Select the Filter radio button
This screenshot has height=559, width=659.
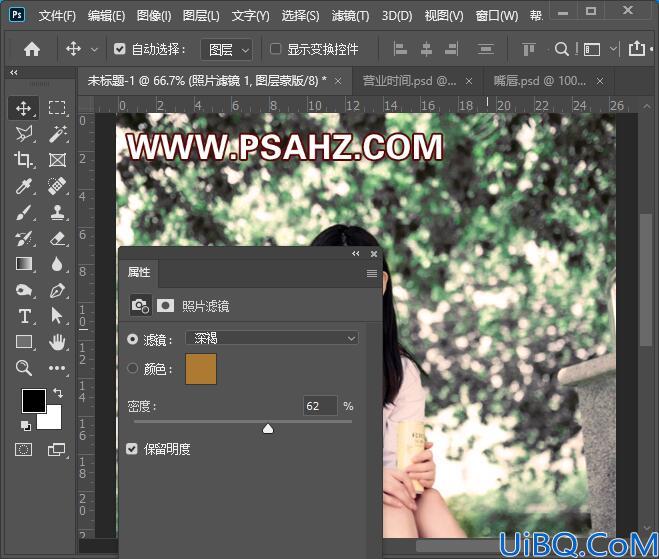coord(132,339)
